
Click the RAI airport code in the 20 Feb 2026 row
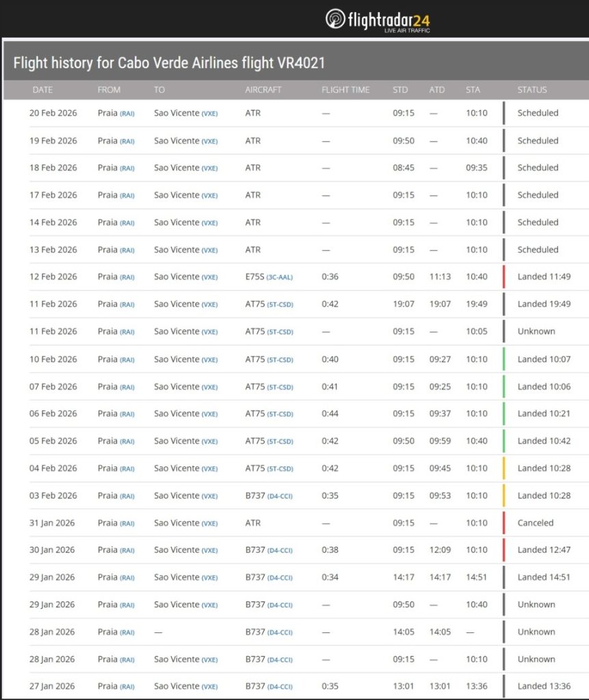click(127, 113)
